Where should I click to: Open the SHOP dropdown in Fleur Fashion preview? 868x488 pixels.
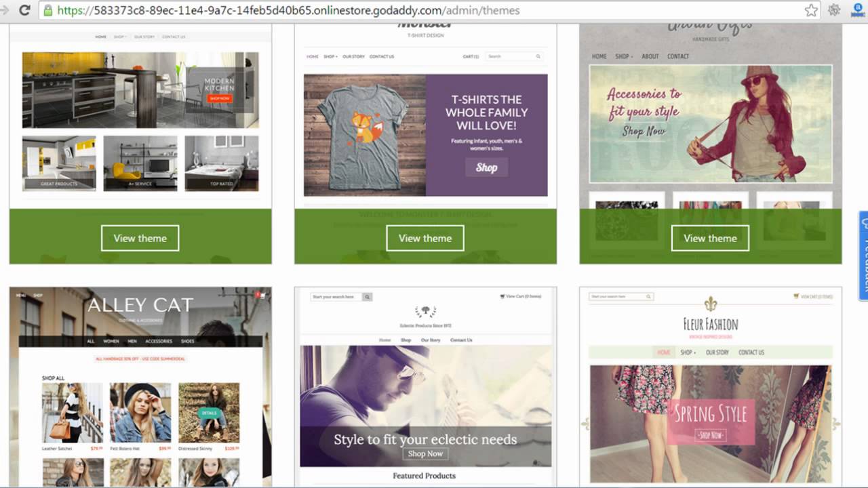[x=688, y=352]
